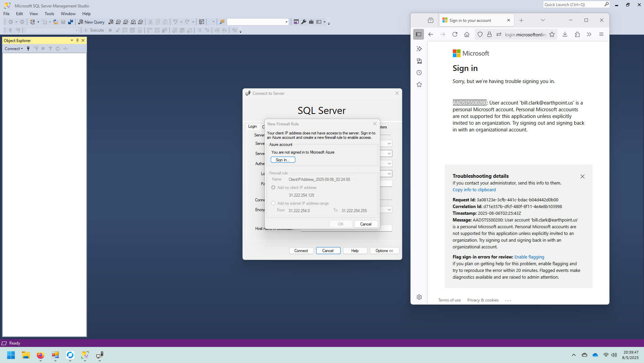Screen dimensions: 644x363
Task: Click the browser Home icon
Action: (x=467, y=34)
